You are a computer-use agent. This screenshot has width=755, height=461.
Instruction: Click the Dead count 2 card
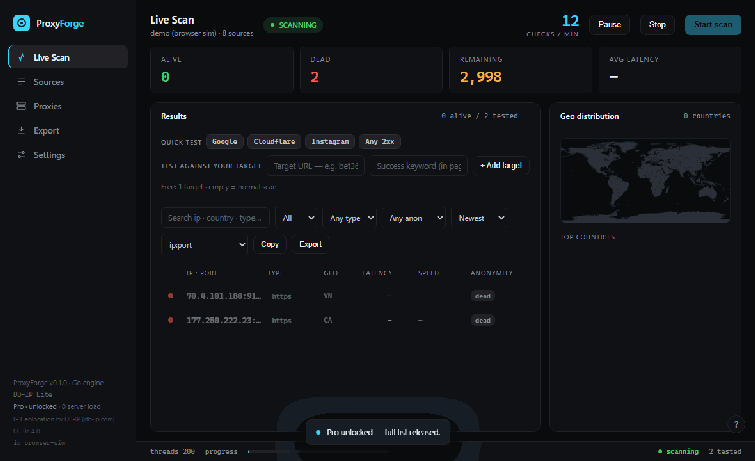pos(371,70)
